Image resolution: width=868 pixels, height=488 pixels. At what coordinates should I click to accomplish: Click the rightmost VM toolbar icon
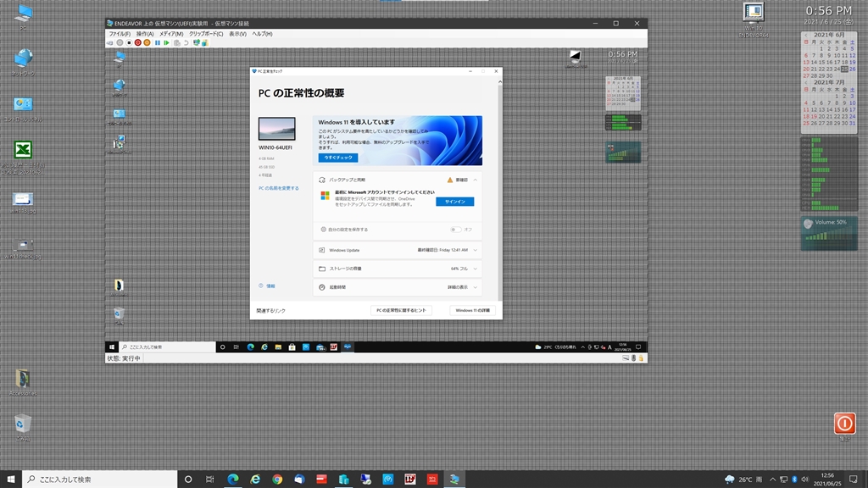(205, 43)
